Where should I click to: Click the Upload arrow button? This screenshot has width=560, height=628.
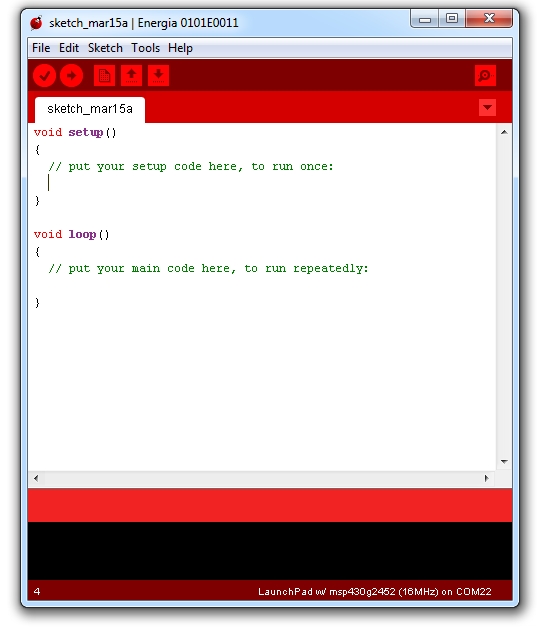(x=71, y=76)
